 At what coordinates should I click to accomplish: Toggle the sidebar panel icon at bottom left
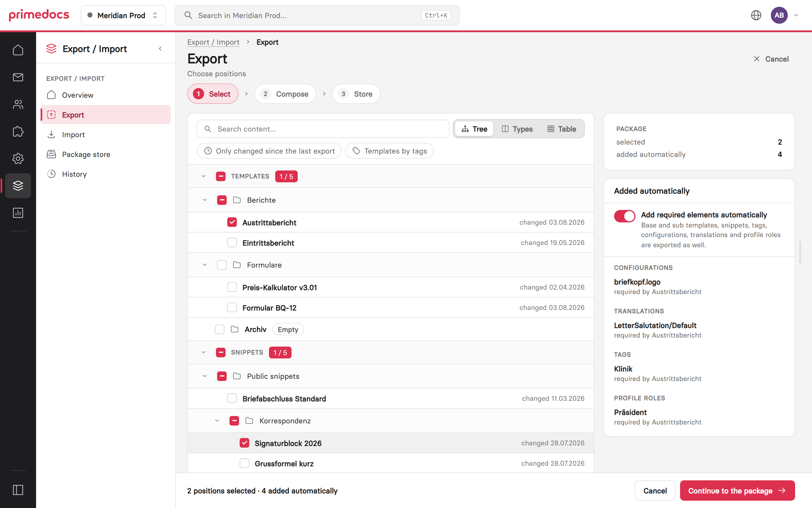coord(18,490)
